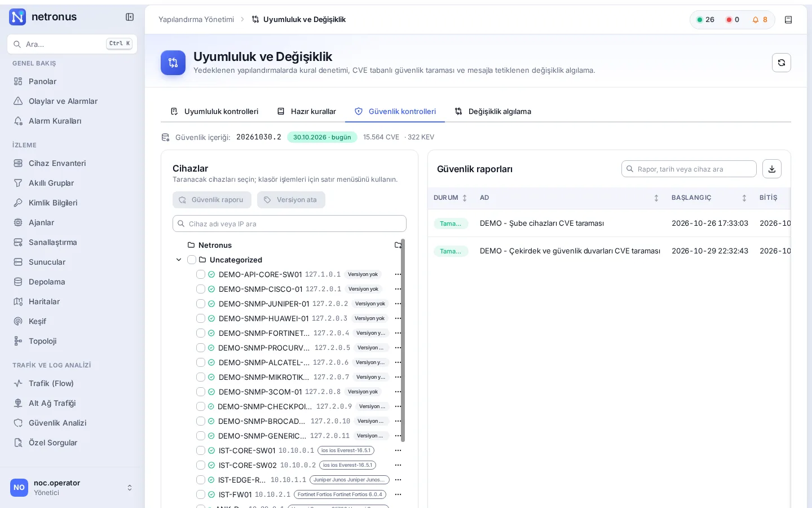Image resolution: width=812 pixels, height=508 pixels.
Task: Open the notes panel icon top right
Action: pos(788,20)
